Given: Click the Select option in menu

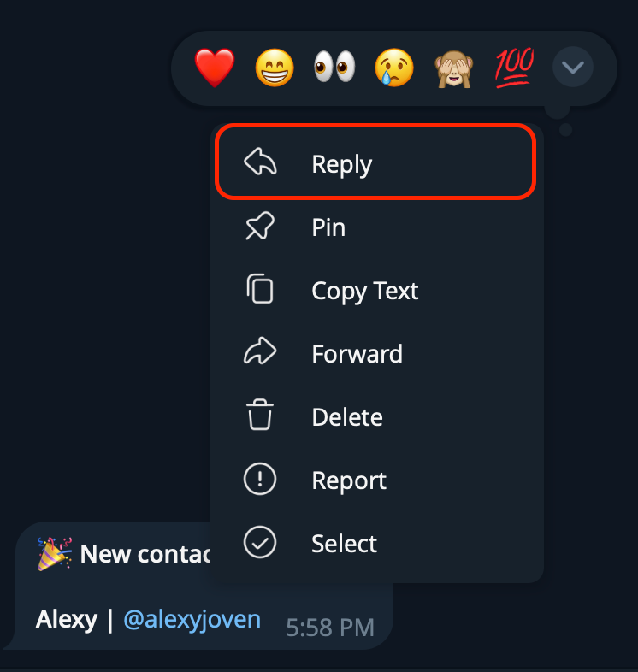Looking at the screenshot, I should (376, 544).
